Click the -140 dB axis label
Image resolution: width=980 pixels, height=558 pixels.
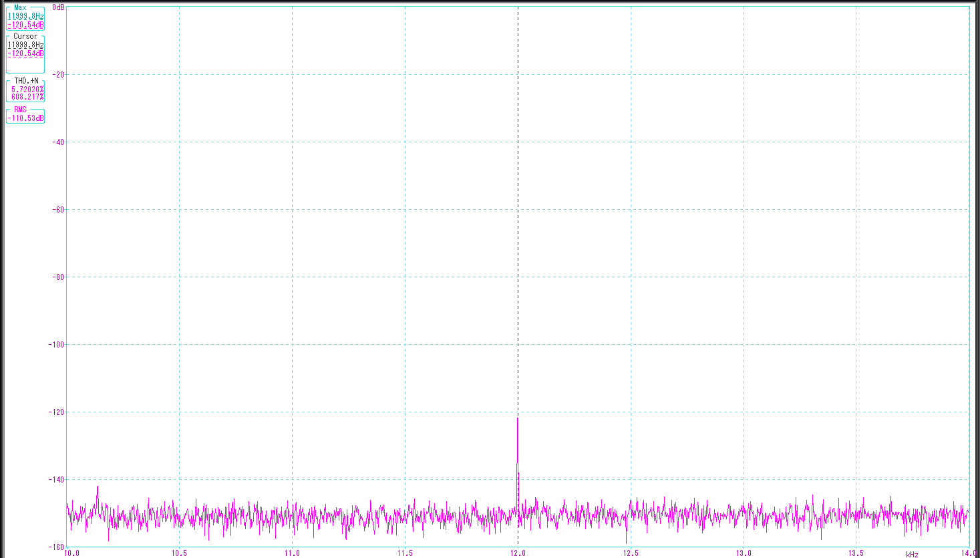point(57,480)
